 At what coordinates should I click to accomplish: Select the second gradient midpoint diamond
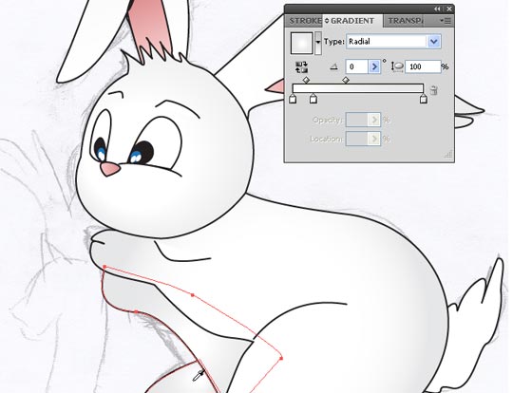click(x=346, y=80)
